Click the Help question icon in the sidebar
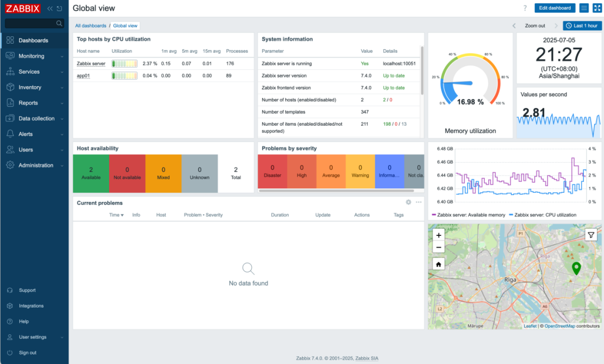Screen dimensions: 604x364 click(x=10, y=322)
